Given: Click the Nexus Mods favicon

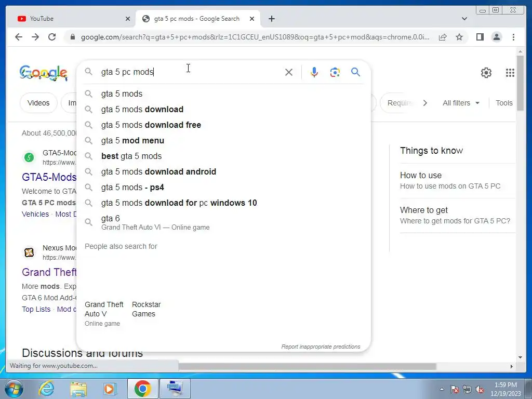Looking at the screenshot, I should 29,252.
